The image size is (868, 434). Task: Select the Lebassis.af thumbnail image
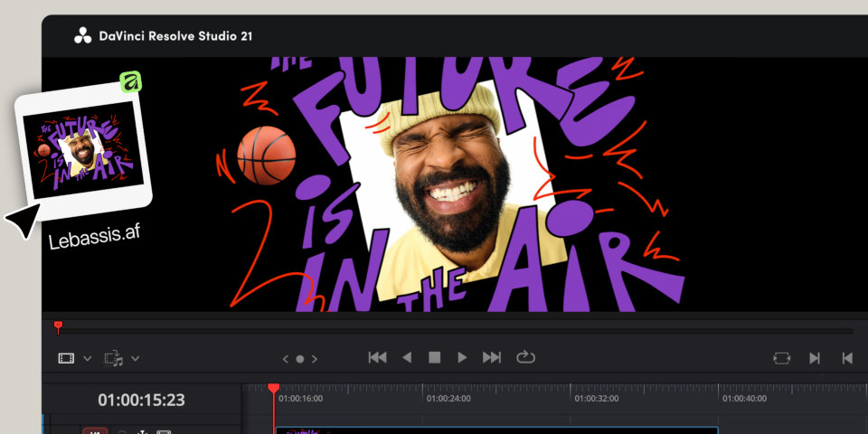(x=83, y=150)
